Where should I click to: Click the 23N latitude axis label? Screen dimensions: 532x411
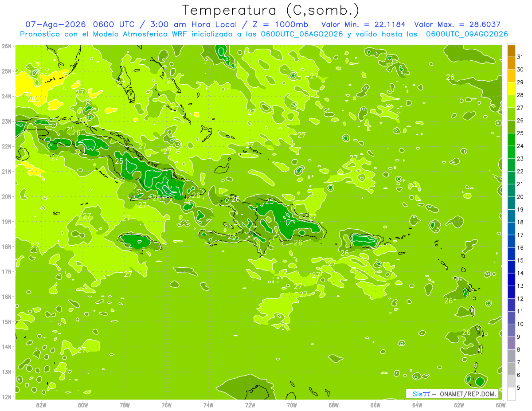pyautogui.click(x=7, y=121)
